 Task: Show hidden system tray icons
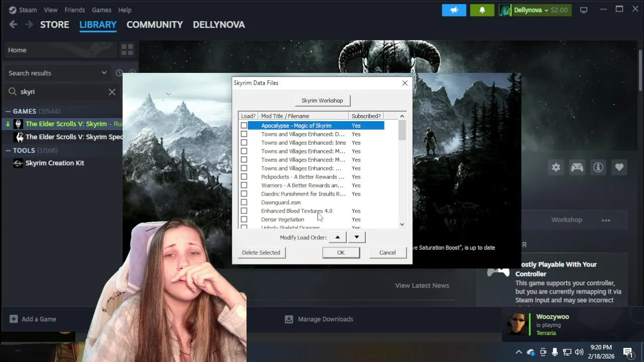click(519, 352)
